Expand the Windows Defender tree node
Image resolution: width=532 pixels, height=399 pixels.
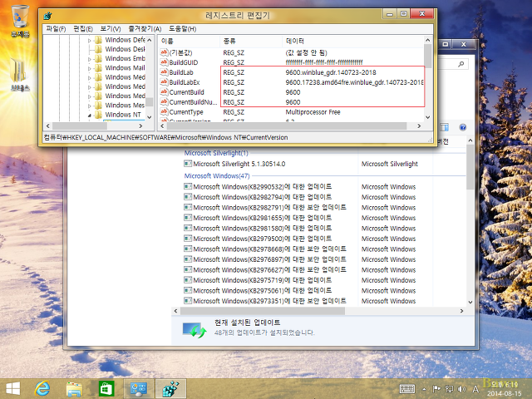[90, 41]
